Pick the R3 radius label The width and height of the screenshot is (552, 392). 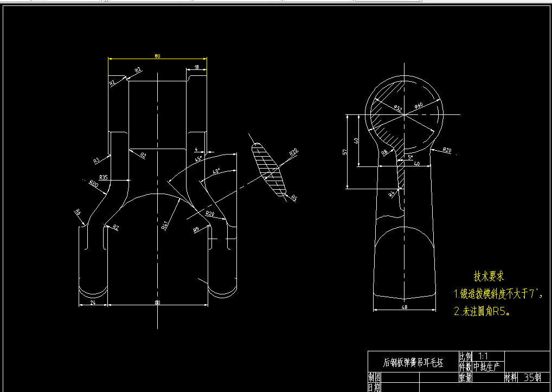[x=97, y=160]
